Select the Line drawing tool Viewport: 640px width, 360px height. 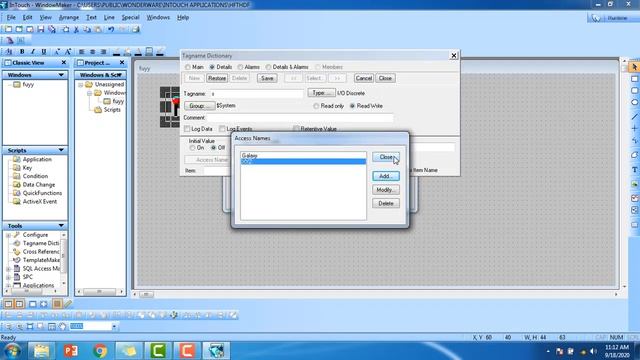click(x=634, y=116)
